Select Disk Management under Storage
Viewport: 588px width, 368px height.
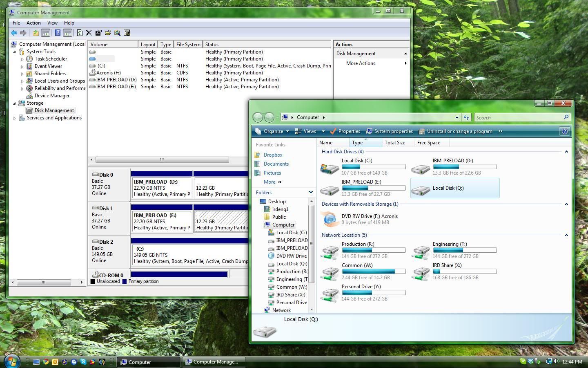coord(54,110)
